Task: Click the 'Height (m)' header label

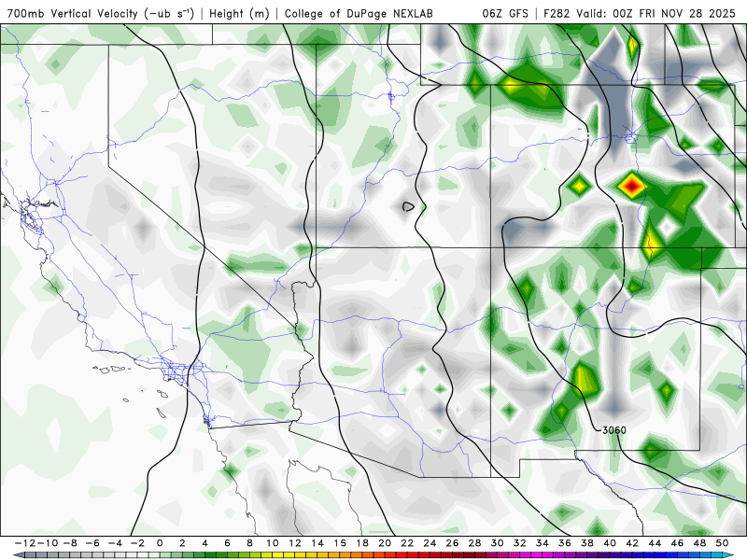Action: click(239, 13)
